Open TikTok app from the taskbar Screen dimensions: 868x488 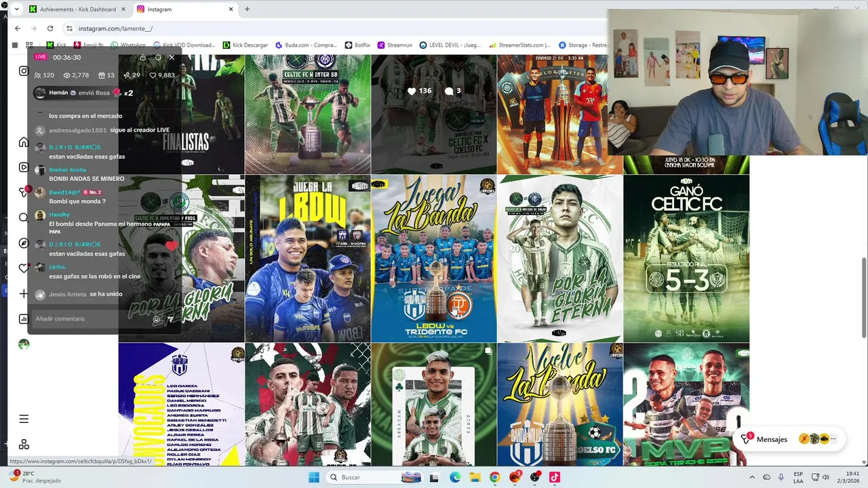(x=555, y=477)
